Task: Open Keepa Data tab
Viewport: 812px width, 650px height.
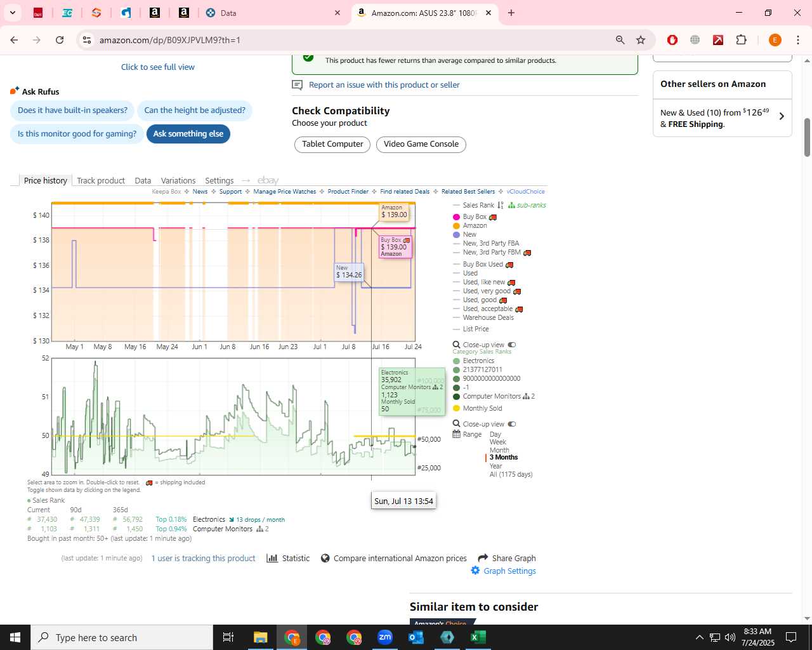Action: [143, 180]
